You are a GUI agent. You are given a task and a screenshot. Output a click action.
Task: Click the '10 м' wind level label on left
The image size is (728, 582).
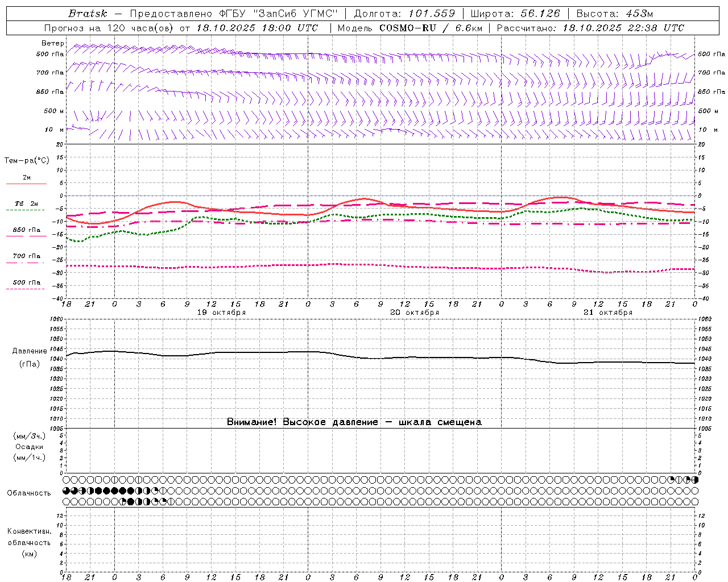point(55,130)
